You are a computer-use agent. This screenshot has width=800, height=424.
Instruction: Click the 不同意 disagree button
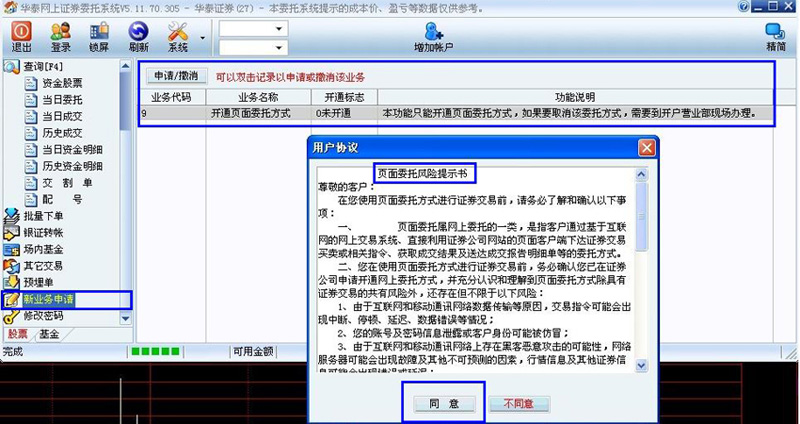coord(517,403)
